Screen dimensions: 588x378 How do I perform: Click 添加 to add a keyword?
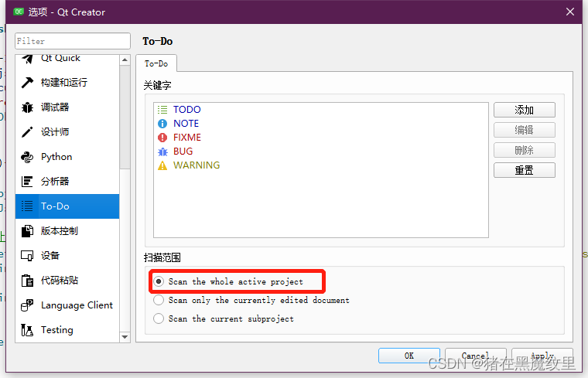point(525,110)
